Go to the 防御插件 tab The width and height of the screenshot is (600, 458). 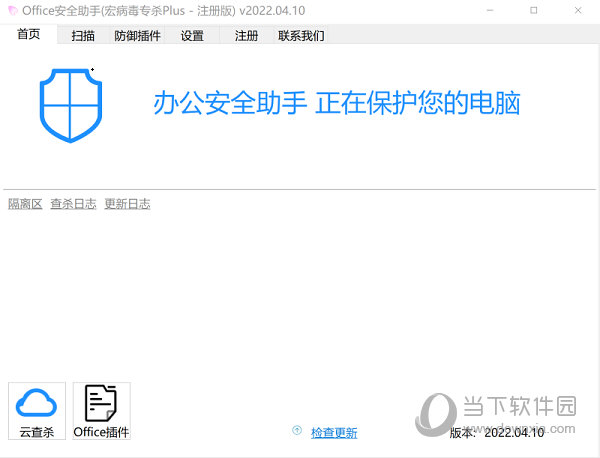pyautogui.click(x=137, y=36)
